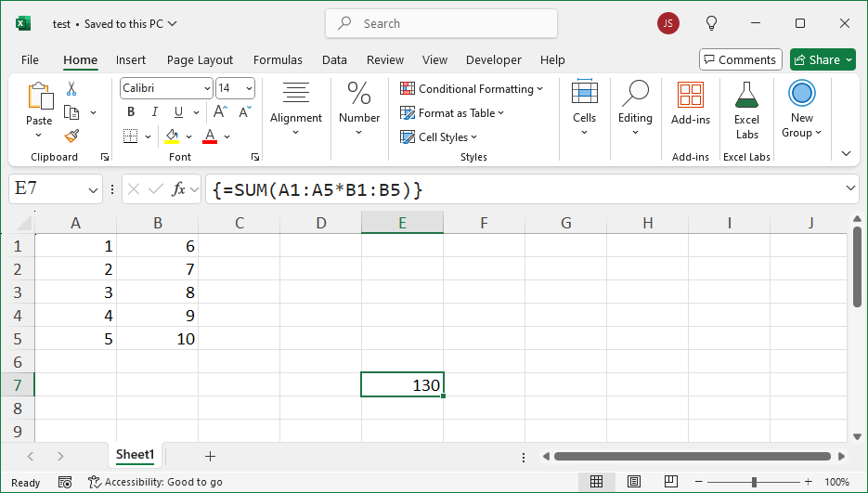Open the Excel Labs flask icon

click(746, 95)
